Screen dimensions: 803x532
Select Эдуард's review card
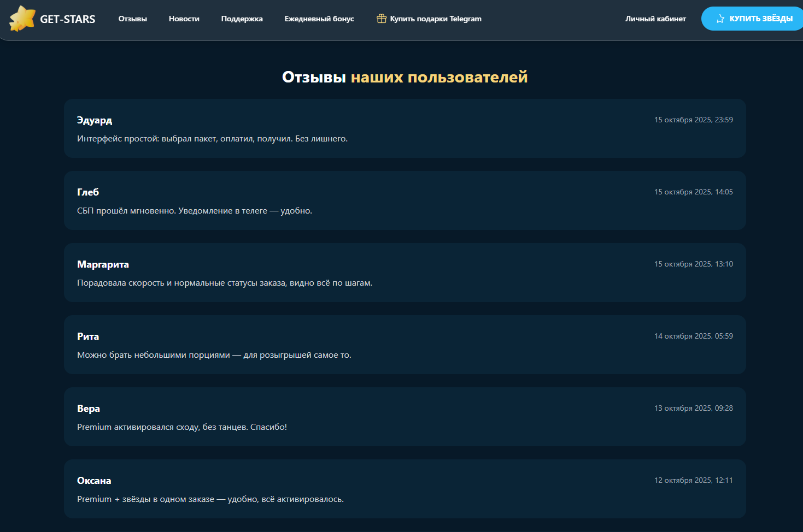coord(405,128)
